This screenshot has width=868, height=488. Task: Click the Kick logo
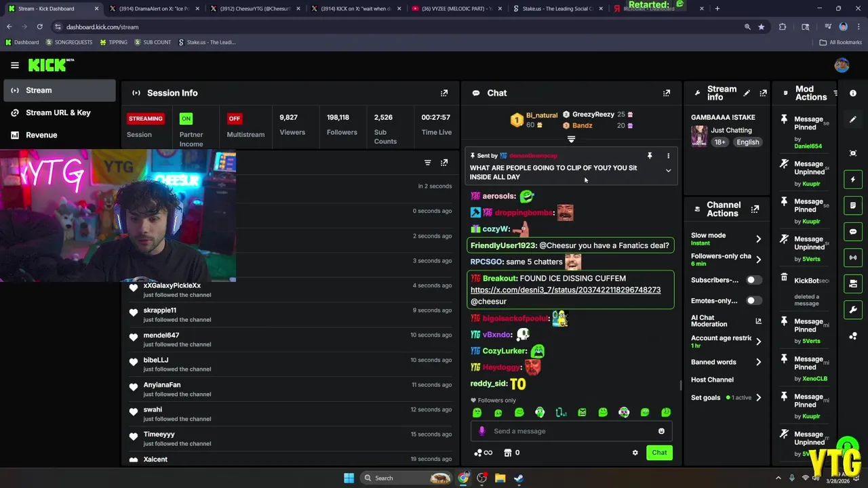pos(51,65)
